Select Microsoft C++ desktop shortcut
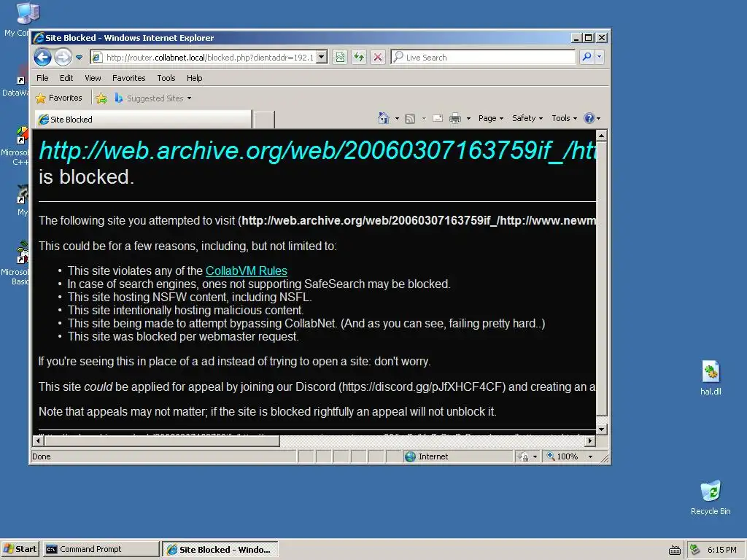Viewport: 747px width, 560px height. click(x=18, y=146)
